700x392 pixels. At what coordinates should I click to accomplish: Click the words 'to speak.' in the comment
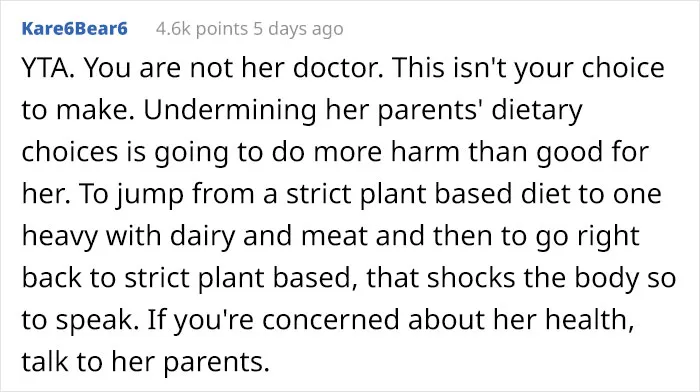click(x=77, y=320)
